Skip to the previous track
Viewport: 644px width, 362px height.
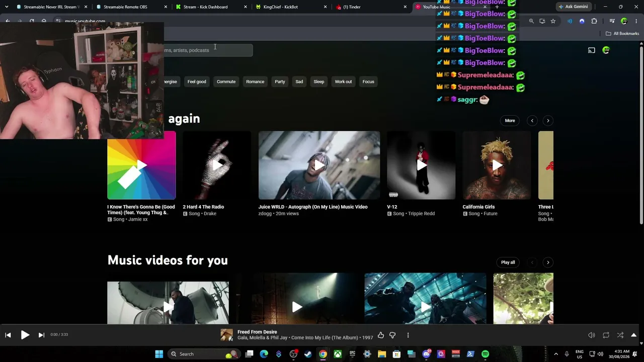click(x=8, y=335)
